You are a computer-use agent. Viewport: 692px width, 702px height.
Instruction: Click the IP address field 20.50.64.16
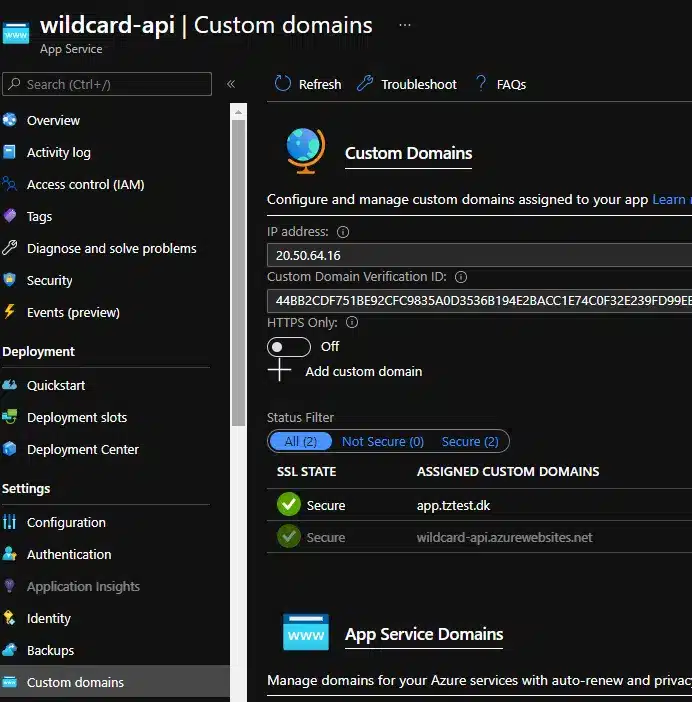(479, 255)
